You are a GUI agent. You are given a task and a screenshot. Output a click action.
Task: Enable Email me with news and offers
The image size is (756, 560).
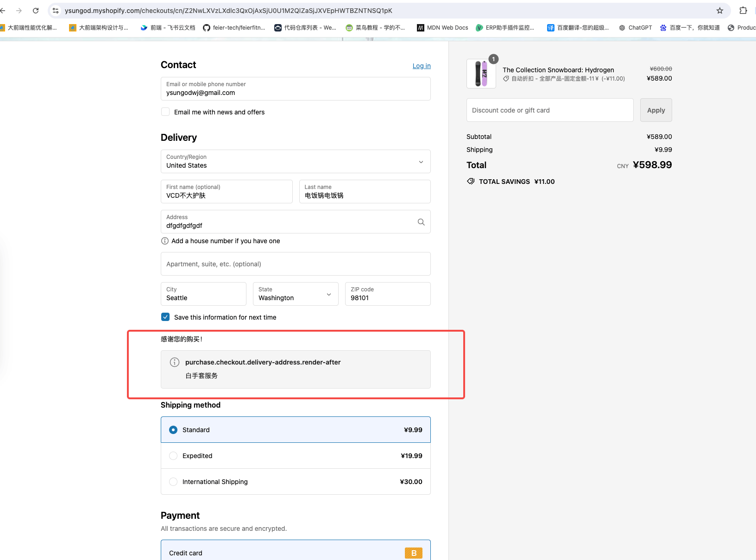point(165,112)
